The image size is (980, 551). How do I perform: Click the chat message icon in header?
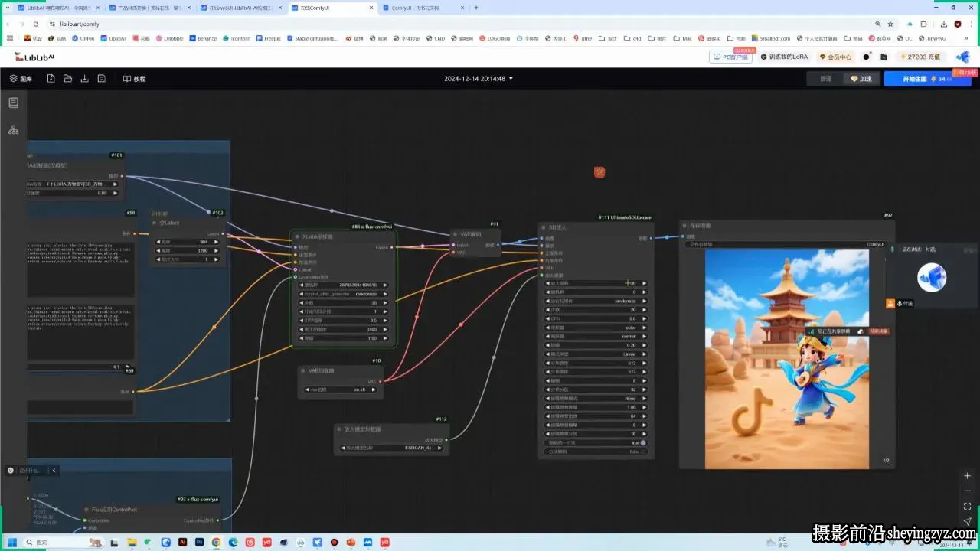pyautogui.click(x=867, y=57)
